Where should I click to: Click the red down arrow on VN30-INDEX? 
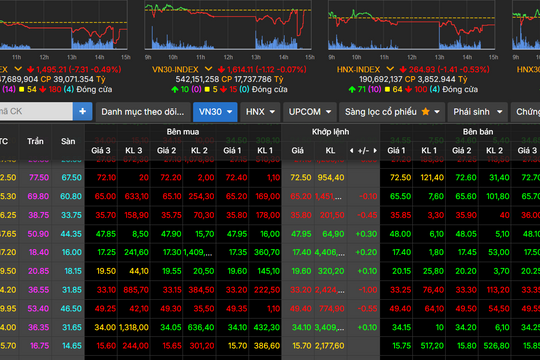[221, 70]
